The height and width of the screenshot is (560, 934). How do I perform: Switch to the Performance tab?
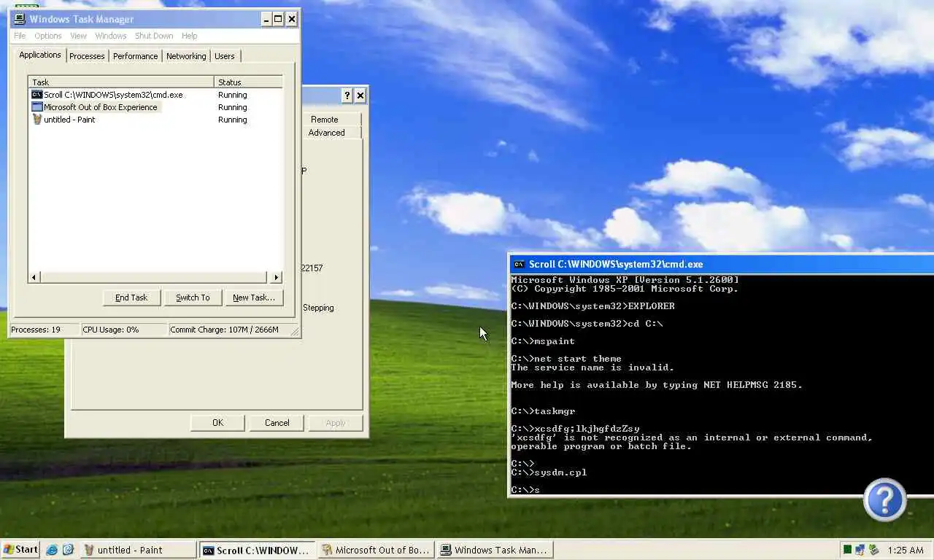[136, 56]
